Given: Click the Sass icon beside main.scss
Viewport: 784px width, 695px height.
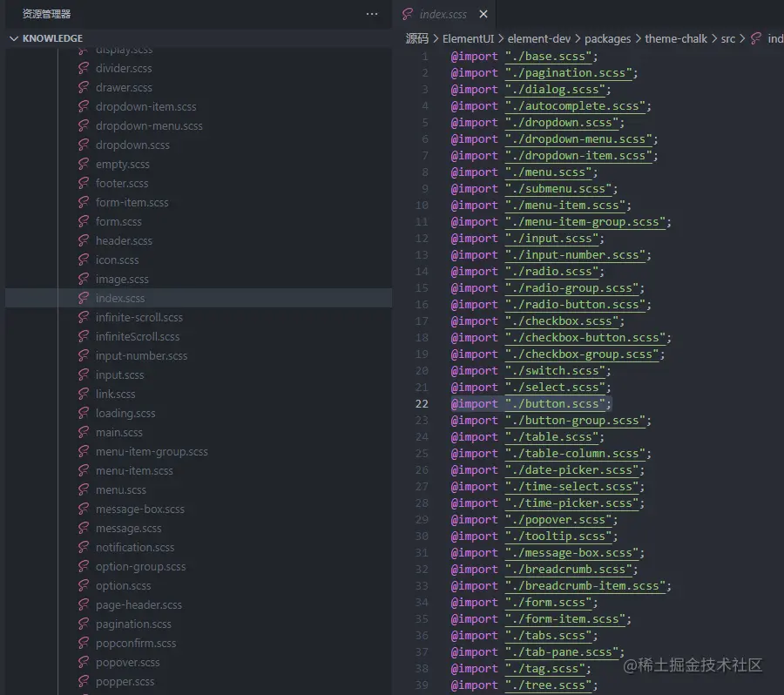Looking at the screenshot, I should (84, 433).
